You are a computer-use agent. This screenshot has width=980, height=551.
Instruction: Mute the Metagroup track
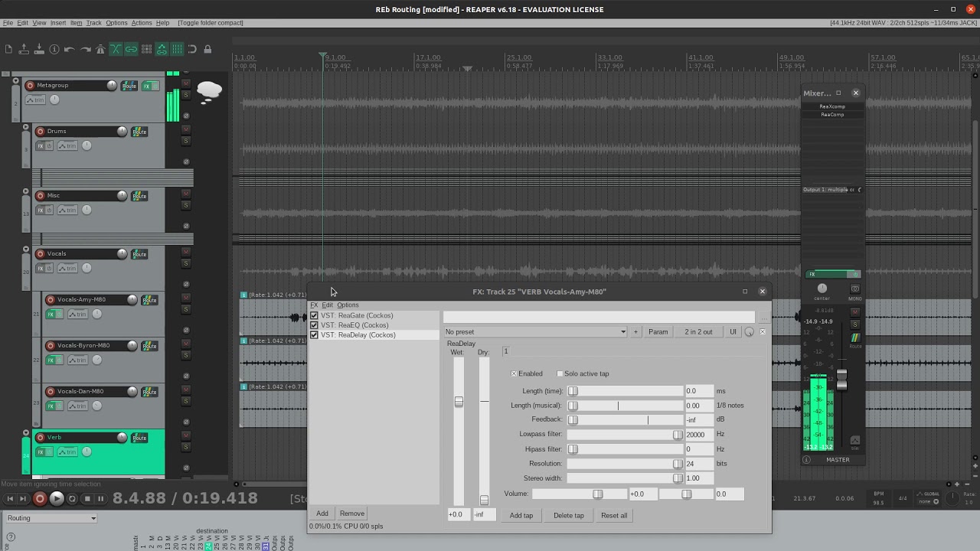(185, 83)
